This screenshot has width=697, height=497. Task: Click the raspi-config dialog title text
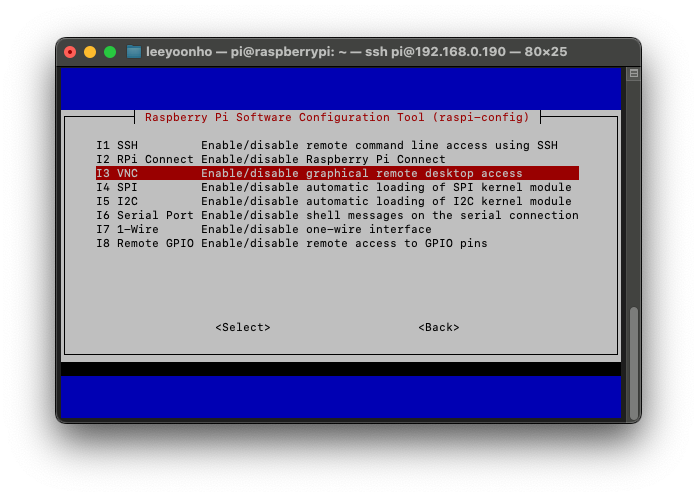(337, 117)
